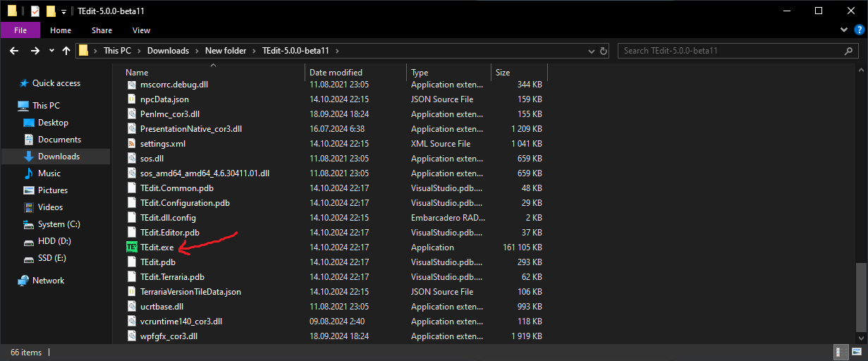Open the Quick Access Toolbar customize dropdown
Screen dimensions: 868x361
click(x=63, y=11)
